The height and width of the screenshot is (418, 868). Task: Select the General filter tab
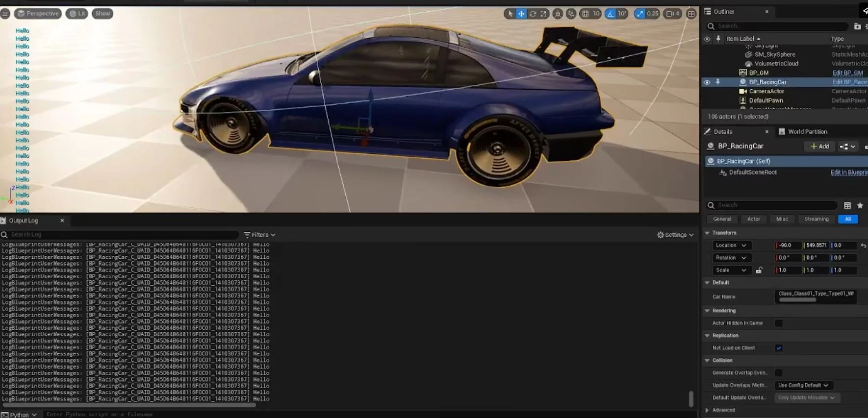[x=722, y=219]
